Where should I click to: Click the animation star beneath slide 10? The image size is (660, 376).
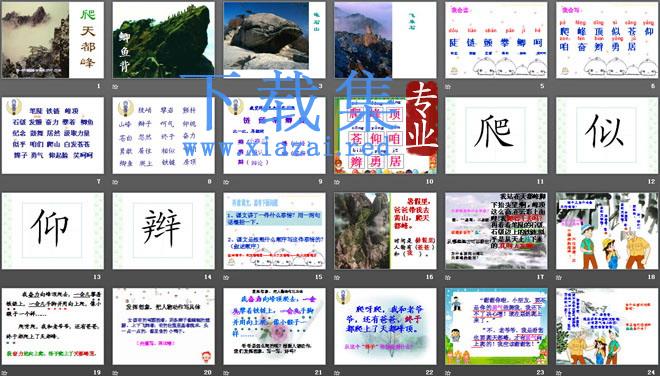tap(337, 182)
